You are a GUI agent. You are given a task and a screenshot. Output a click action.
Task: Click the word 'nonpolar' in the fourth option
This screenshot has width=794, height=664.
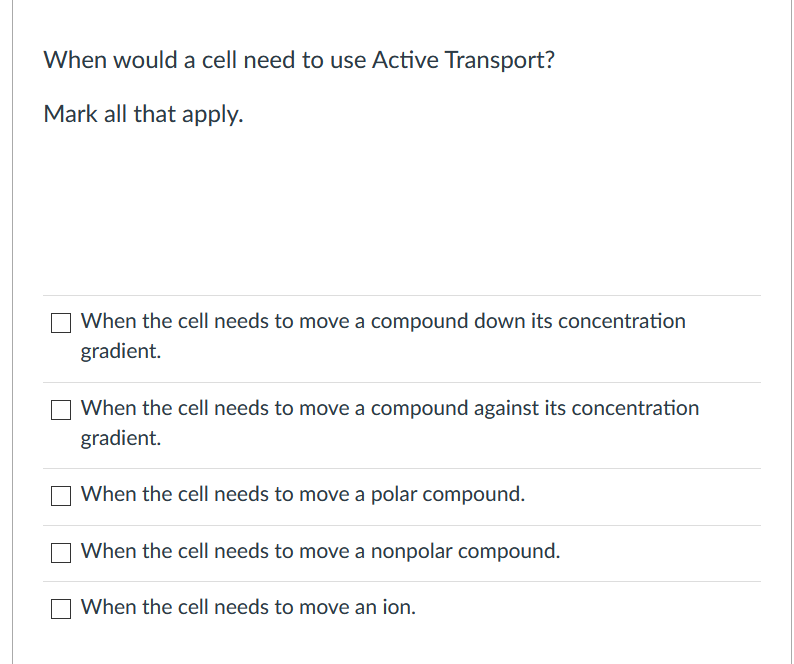click(412, 551)
